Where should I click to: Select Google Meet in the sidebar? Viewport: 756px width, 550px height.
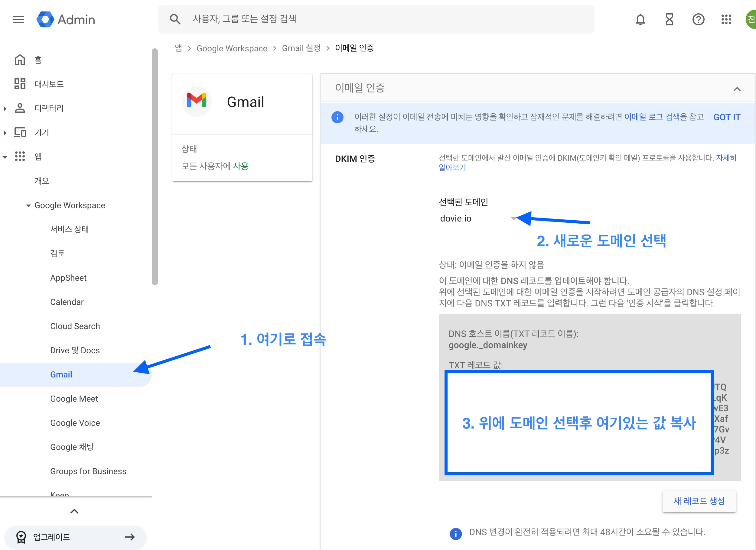click(x=74, y=399)
